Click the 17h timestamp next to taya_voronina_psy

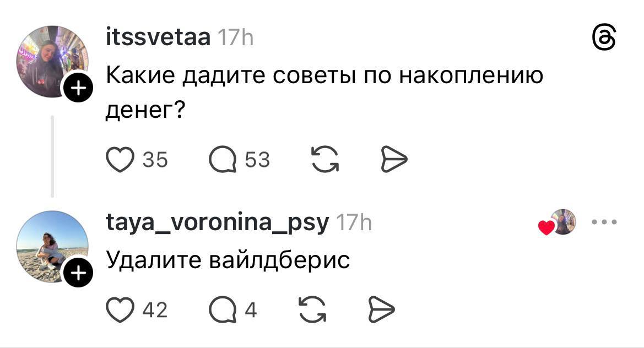354,223
